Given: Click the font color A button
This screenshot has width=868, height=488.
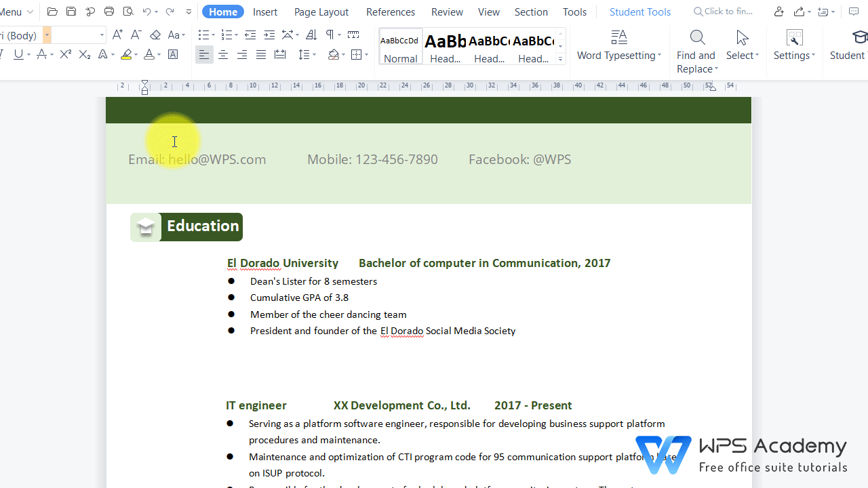Looking at the screenshot, I should pos(149,54).
